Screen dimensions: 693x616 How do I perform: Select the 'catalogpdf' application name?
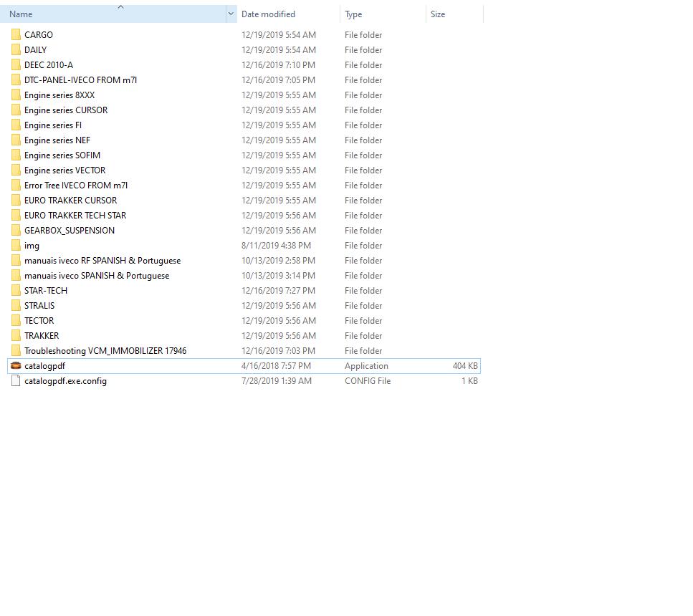pyautogui.click(x=44, y=366)
